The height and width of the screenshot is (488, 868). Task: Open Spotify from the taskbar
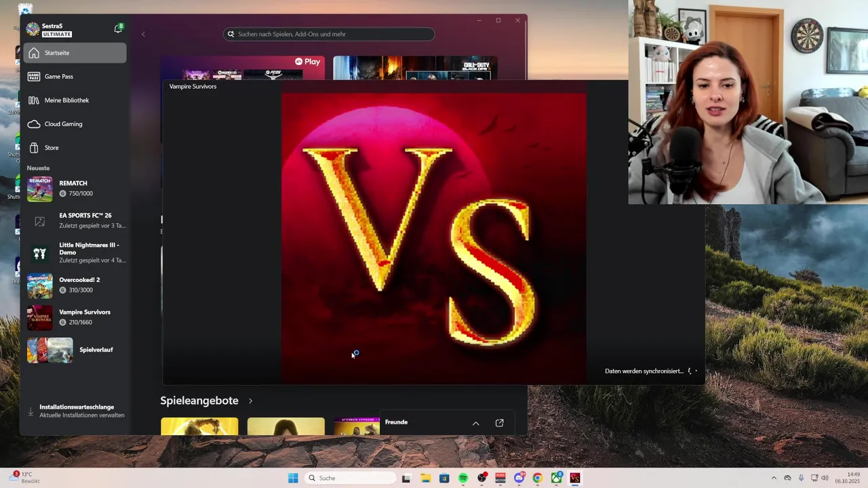click(463, 478)
